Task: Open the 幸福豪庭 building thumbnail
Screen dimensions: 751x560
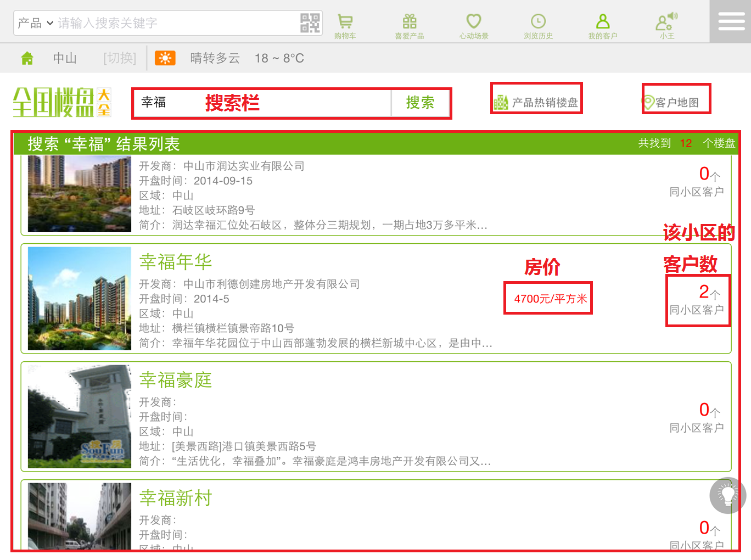Action: coord(80,416)
